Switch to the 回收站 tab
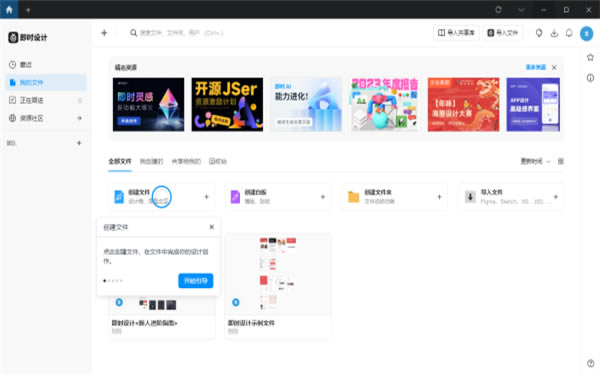This screenshot has height=375, width=600. click(x=218, y=161)
